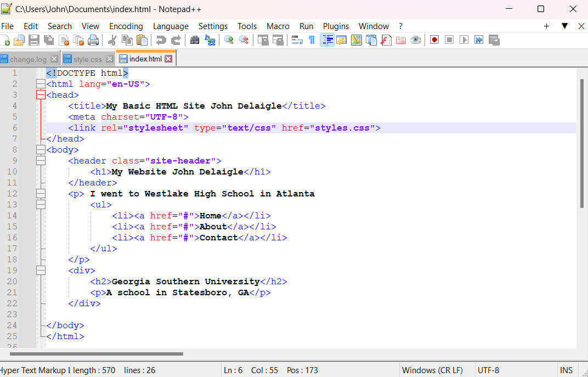Collapse the html fold on line 2
The image size is (588, 377).
(x=41, y=83)
